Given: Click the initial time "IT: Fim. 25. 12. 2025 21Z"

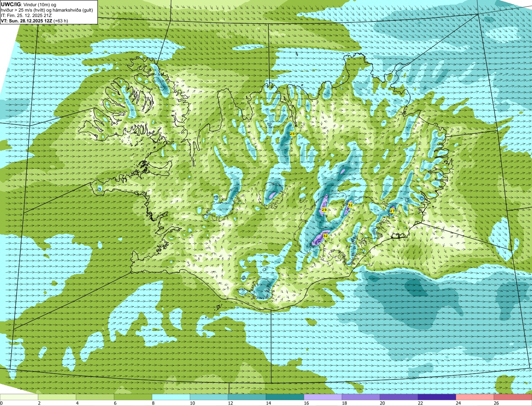Looking at the screenshot, I should coord(27,15).
